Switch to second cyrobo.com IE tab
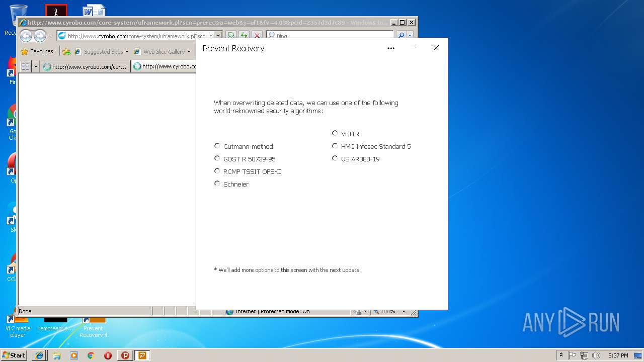Viewport: 644px width, 362px height. [164, 66]
